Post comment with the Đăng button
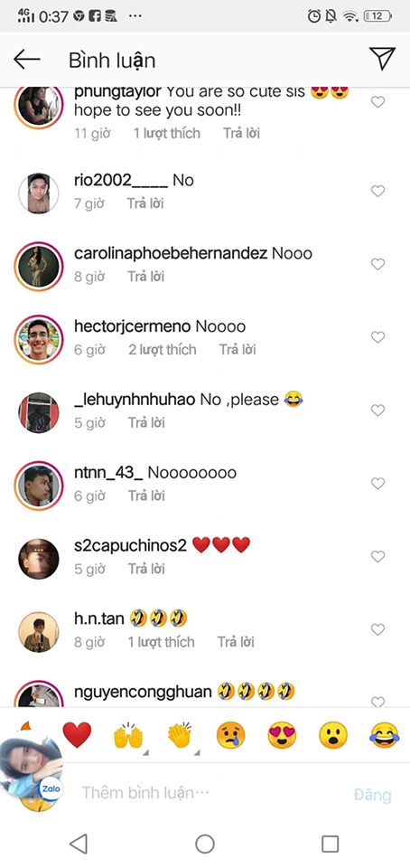 (372, 795)
